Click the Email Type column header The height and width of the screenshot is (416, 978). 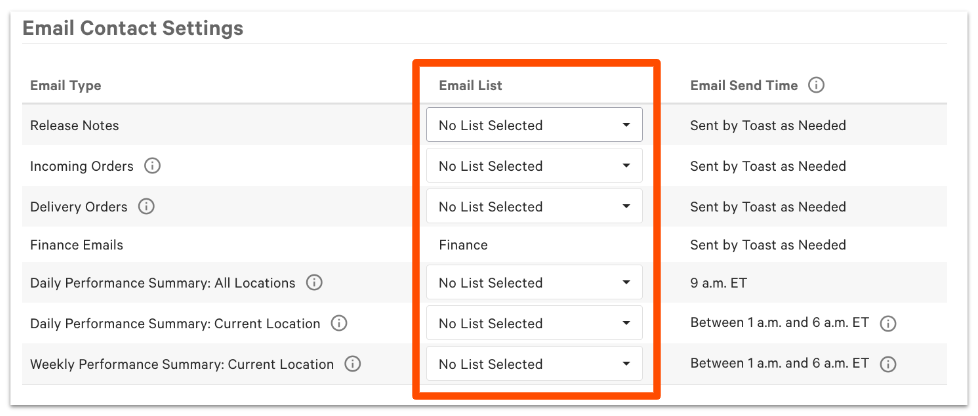(66, 86)
